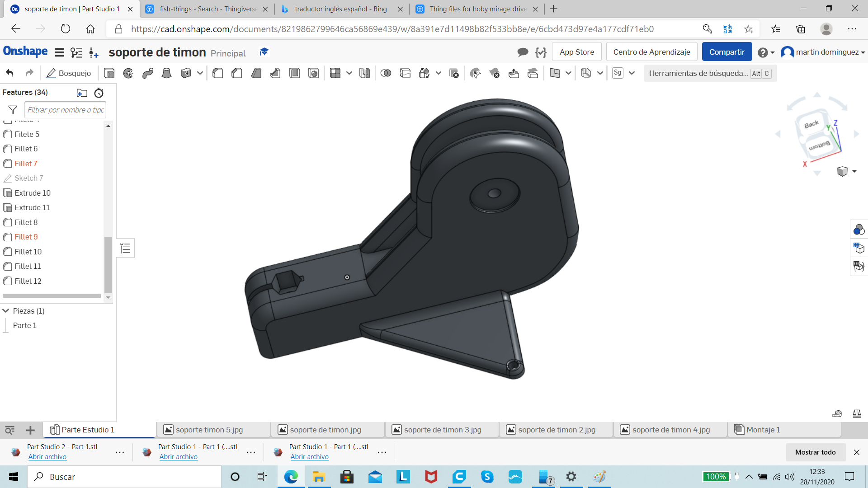Select the Split tool icon
Screen dimensions: 868x488
coord(406,73)
